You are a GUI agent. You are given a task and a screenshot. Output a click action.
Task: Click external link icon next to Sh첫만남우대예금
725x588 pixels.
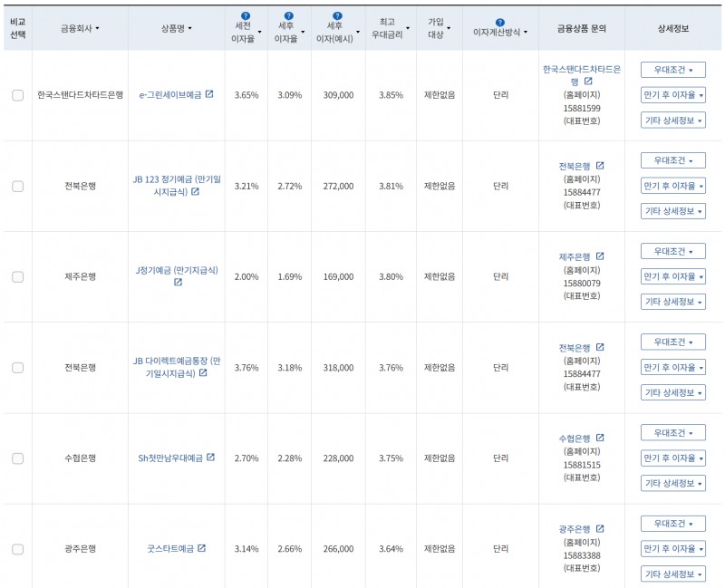click(x=211, y=458)
